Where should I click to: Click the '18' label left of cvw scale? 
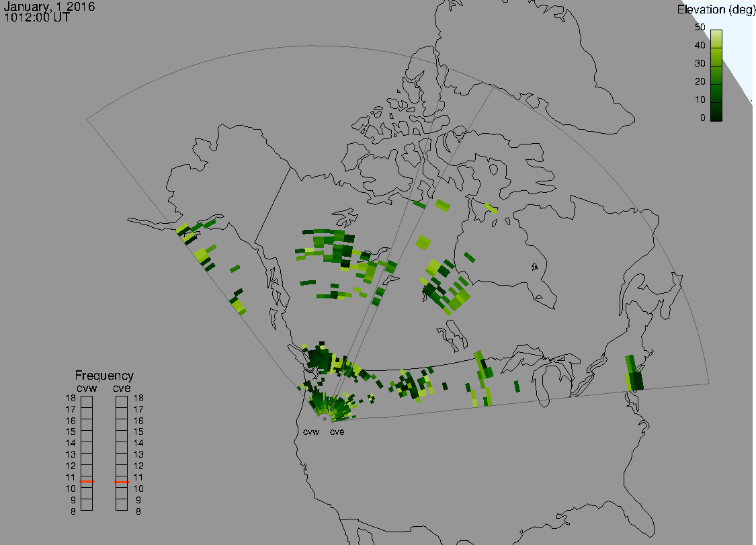click(71, 399)
